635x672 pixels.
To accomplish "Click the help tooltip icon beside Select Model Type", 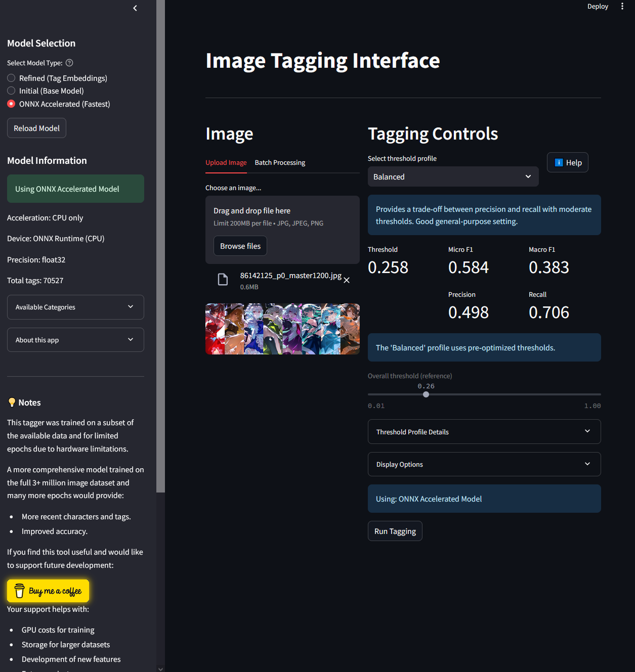I will [70, 63].
